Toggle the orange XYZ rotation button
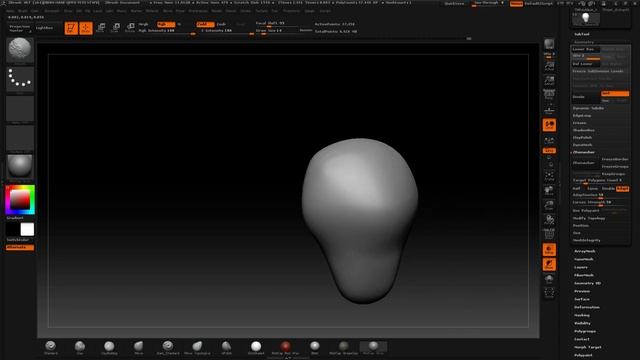This screenshot has height=360, width=640. (549, 151)
